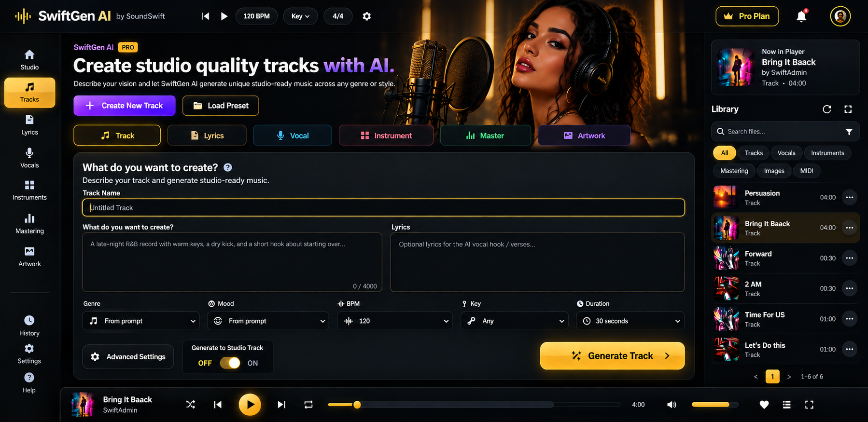Skip to the next track in the player

(281, 405)
